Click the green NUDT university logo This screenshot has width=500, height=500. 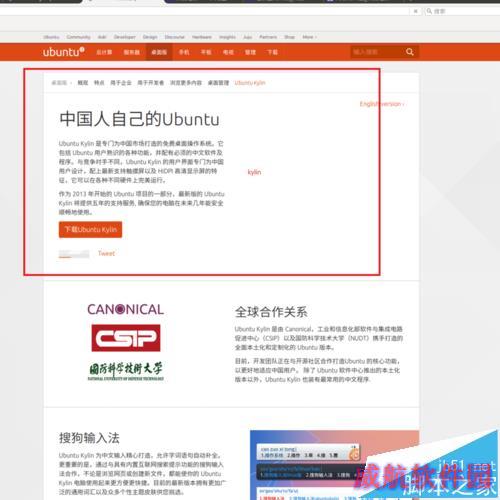[x=126, y=371]
